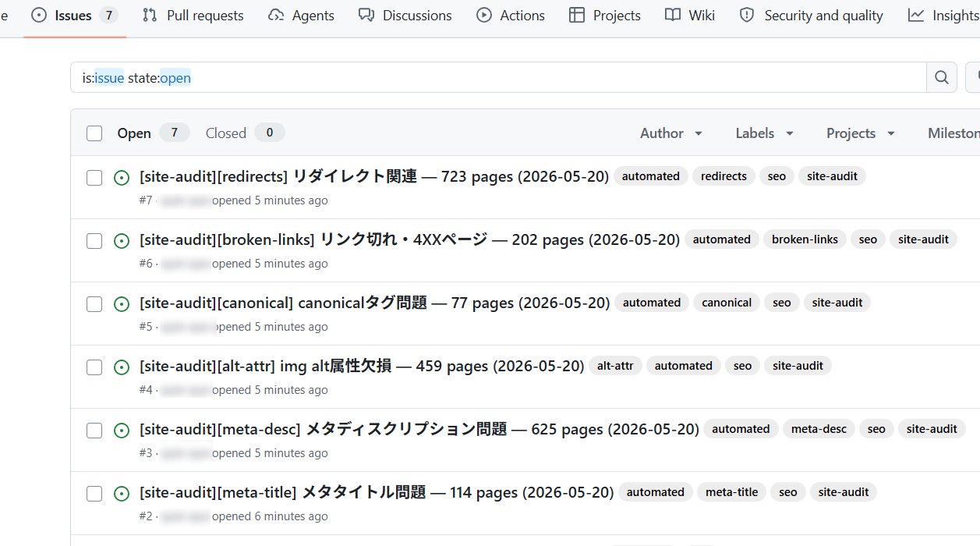Click the Projects table icon
This screenshot has height=546, width=980.
(577, 15)
